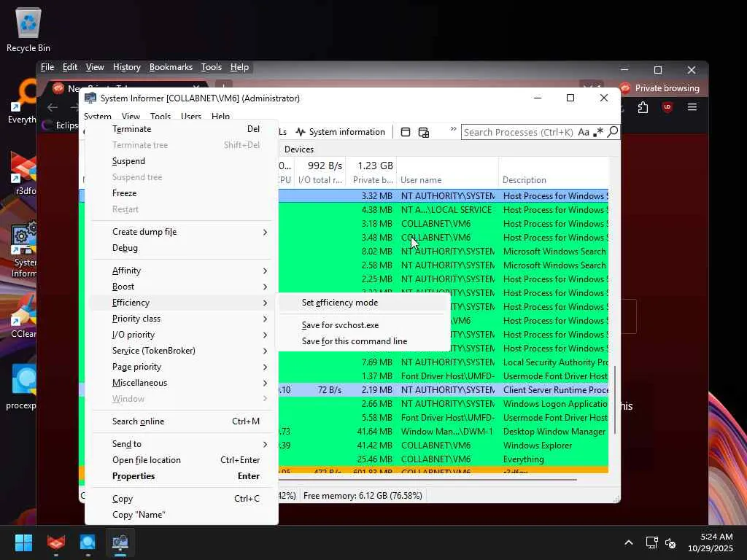Select Freeze menu entry
This screenshot has height=560, width=747.
click(182, 192)
